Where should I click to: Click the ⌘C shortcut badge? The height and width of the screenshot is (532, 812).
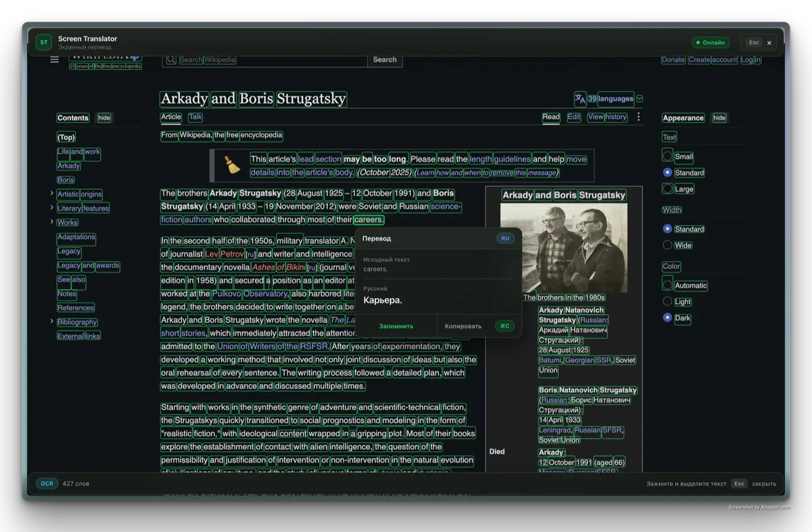point(505,326)
